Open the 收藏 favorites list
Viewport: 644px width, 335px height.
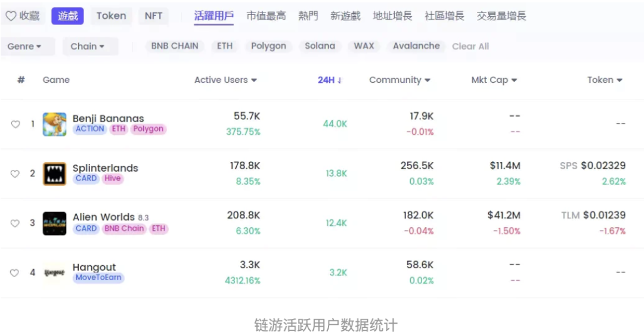coord(23,15)
